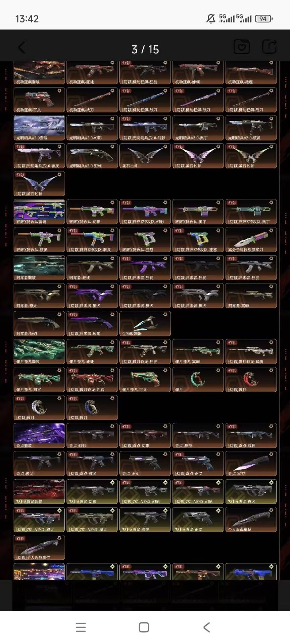
Task: Tap the 奇点-军刀 knife card
Action: click(251, 464)
